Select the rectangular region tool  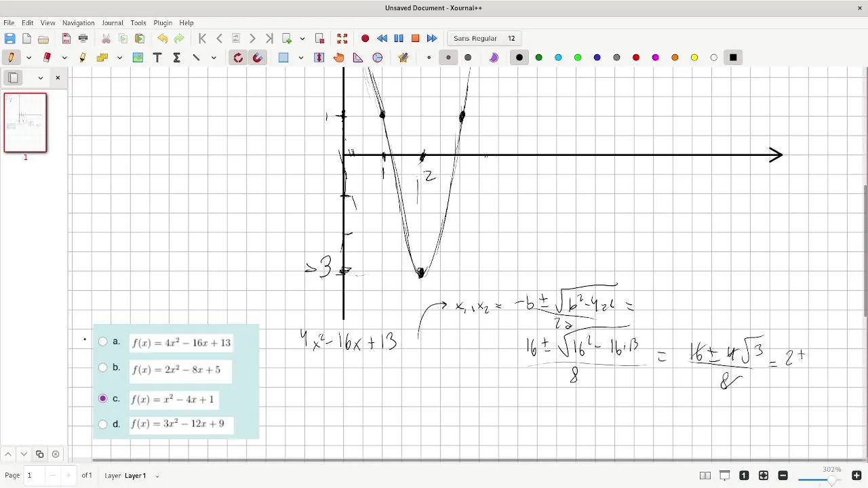tap(284, 58)
